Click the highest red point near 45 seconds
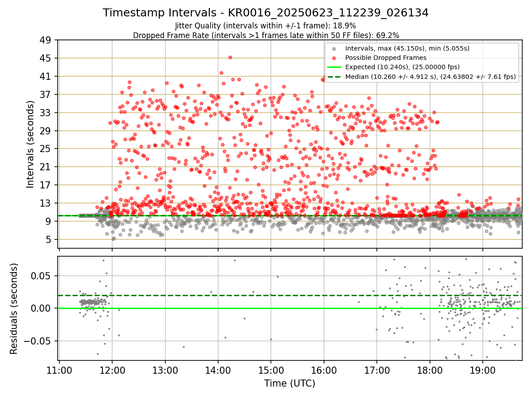This screenshot has width=532, height=399. tap(230, 57)
